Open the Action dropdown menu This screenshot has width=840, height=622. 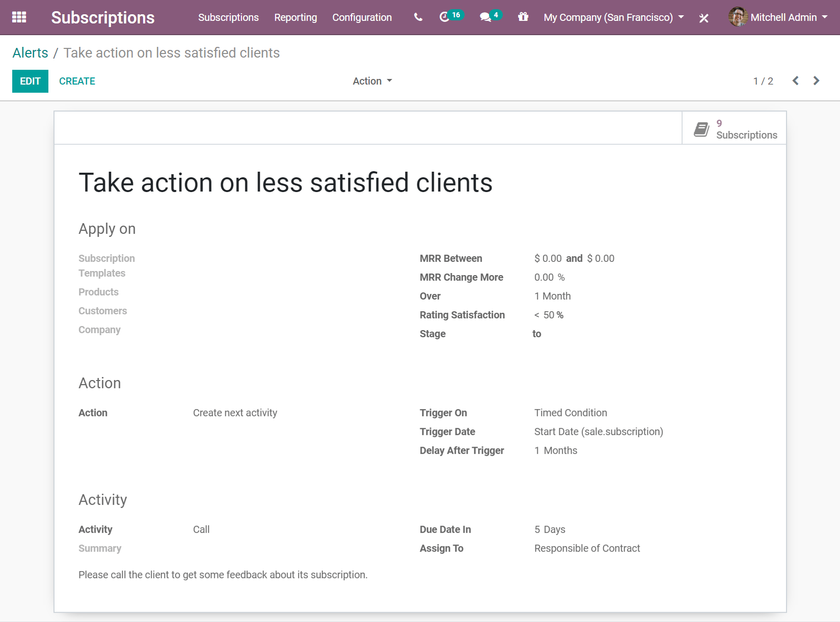point(372,80)
